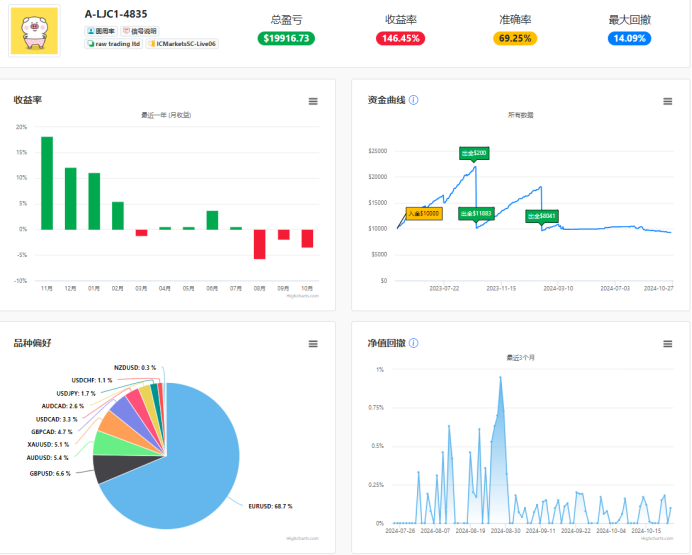The image size is (692, 555).
Task: Click the 03月 red loss bar
Action: pos(141,232)
